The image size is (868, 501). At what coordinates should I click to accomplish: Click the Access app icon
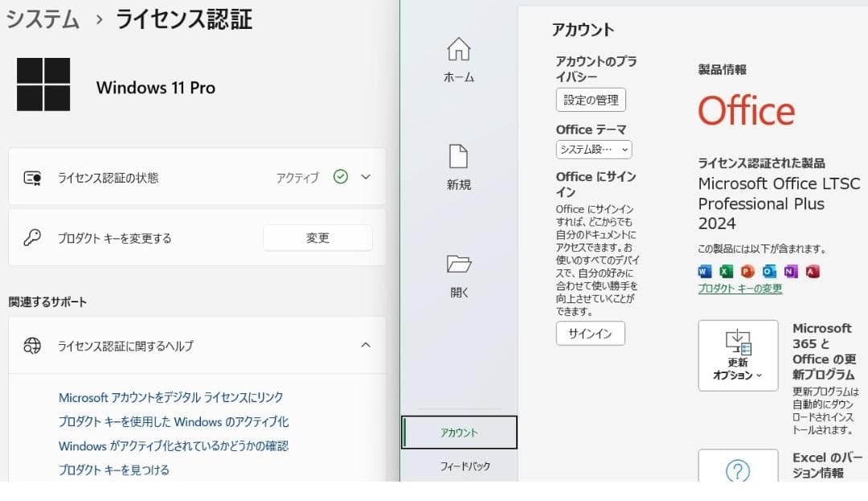(813, 272)
